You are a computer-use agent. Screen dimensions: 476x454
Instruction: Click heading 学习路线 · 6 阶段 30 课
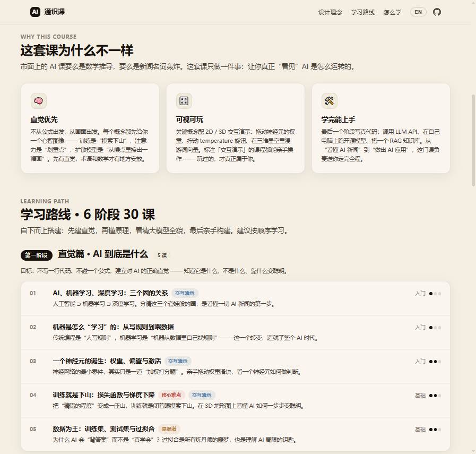coord(88,215)
